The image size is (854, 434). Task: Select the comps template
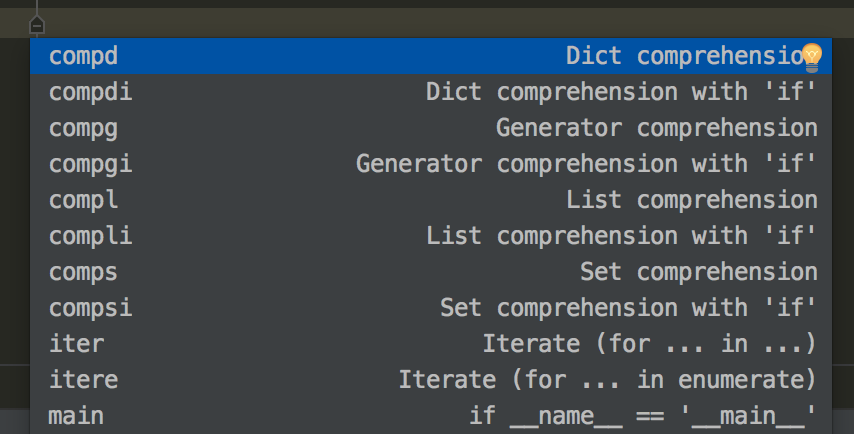(84, 271)
